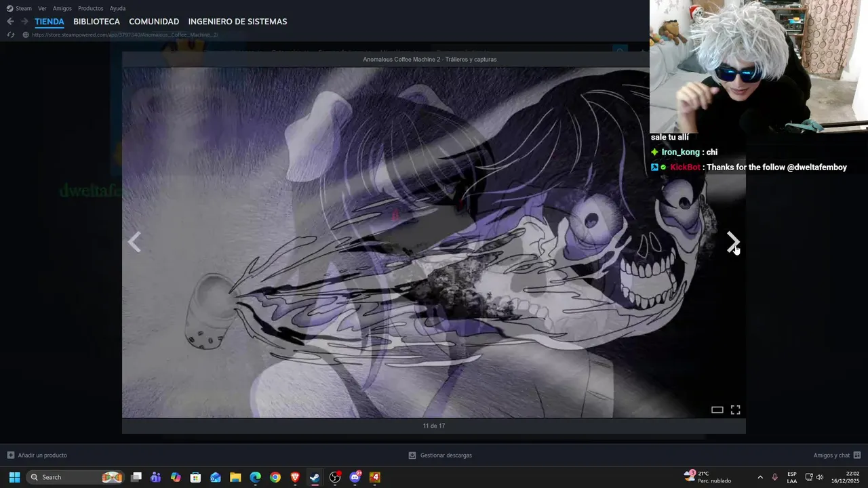
Task: Open Microsoft Store from taskbar
Action: click(x=195, y=477)
